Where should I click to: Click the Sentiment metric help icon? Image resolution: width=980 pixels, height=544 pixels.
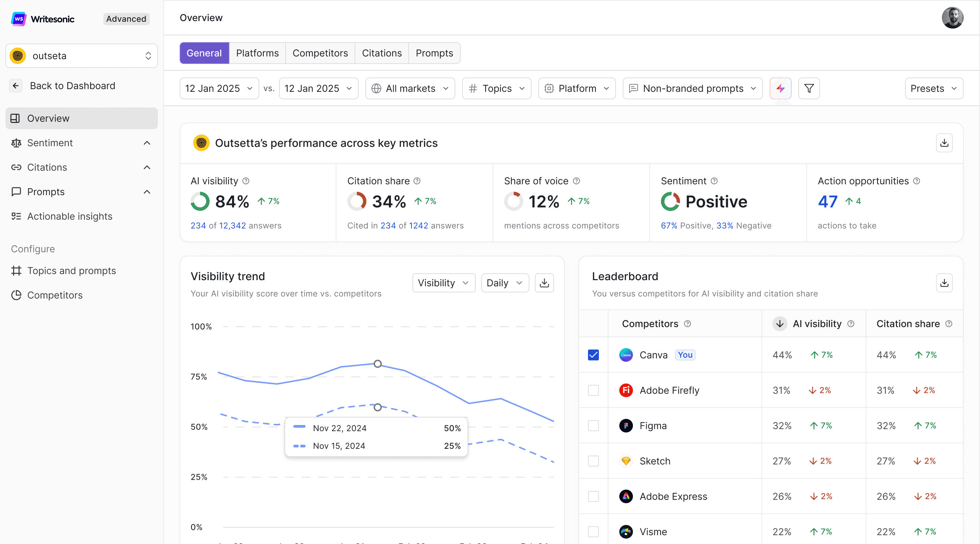714,181
